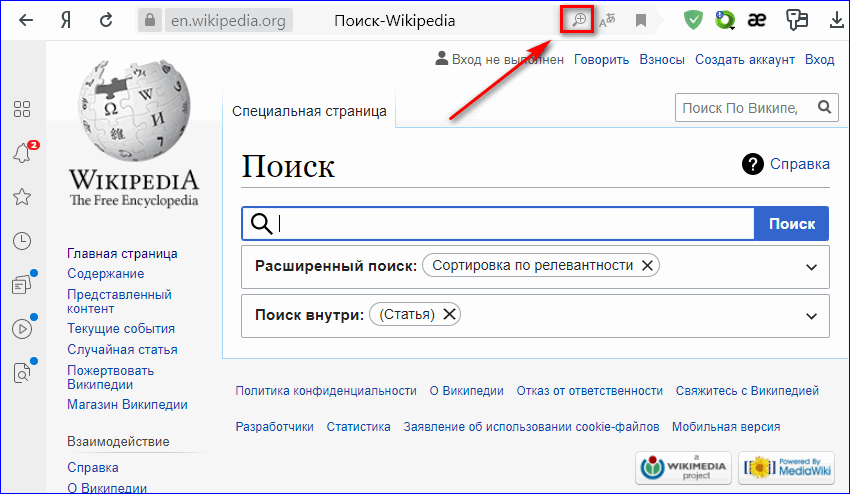Click magnifier in top Wikipedia search box
The width and height of the screenshot is (850, 494).
(824, 107)
